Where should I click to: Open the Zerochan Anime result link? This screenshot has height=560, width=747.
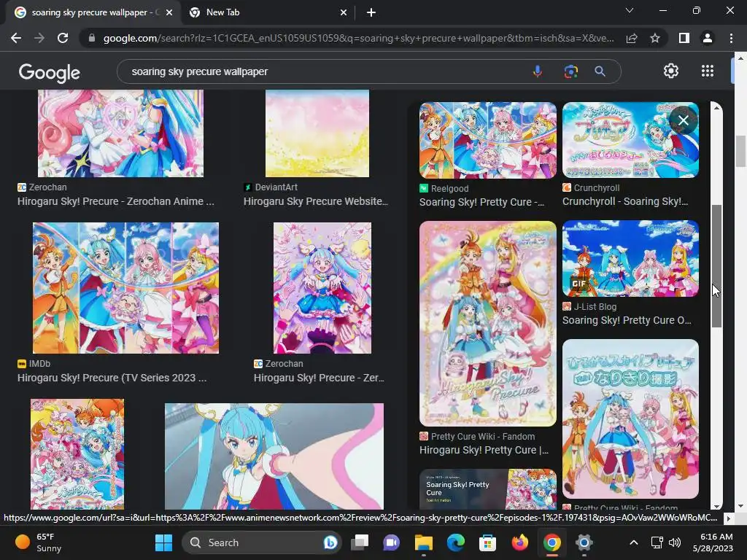(x=116, y=201)
